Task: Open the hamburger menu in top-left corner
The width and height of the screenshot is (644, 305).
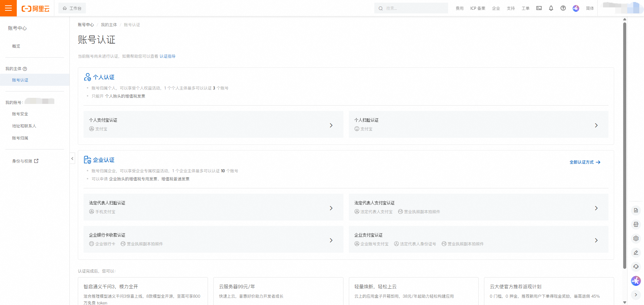Action: [8, 8]
